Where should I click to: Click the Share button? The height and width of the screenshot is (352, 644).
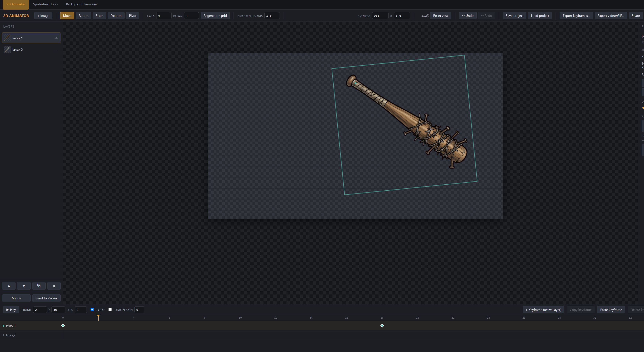point(635,16)
